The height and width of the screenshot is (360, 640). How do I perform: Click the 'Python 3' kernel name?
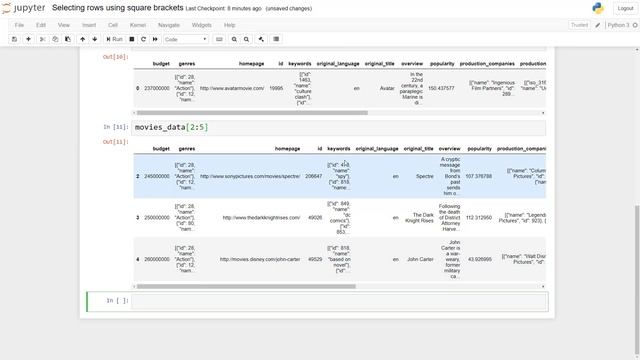coord(618,25)
